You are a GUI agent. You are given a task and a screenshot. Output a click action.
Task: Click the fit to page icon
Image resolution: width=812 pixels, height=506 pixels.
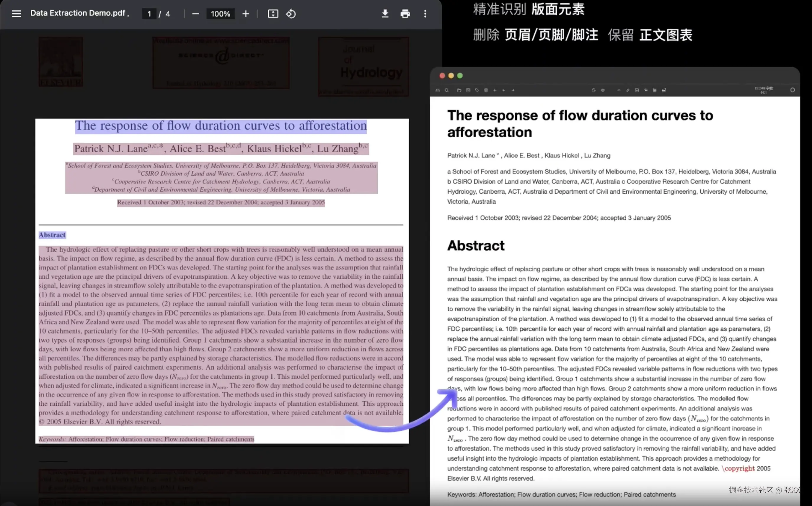[x=273, y=14]
